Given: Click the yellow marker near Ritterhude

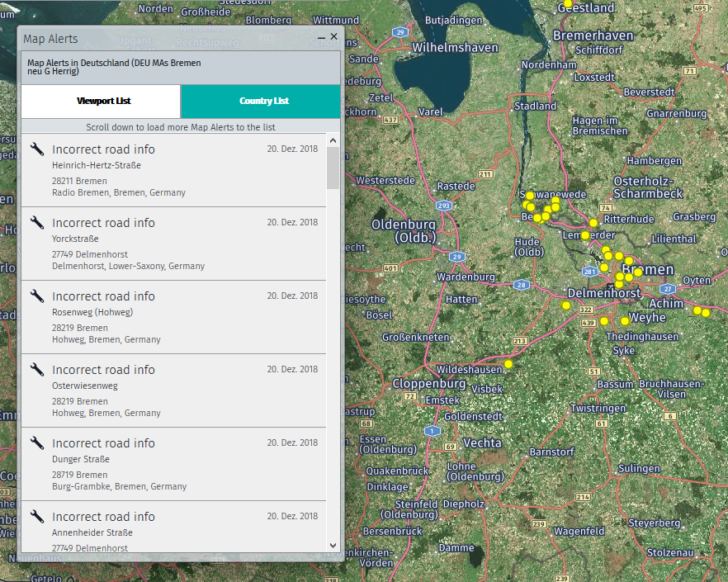Looking at the screenshot, I should pyautogui.click(x=593, y=223).
